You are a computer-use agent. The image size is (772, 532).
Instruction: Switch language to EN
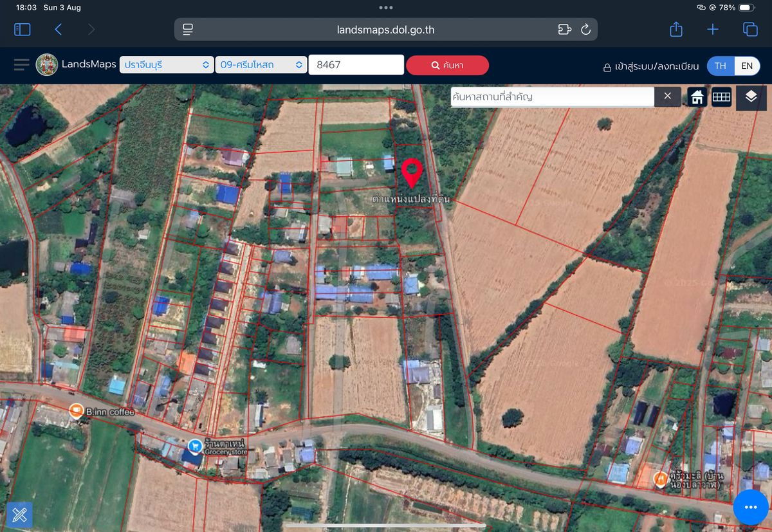[747, 66]
